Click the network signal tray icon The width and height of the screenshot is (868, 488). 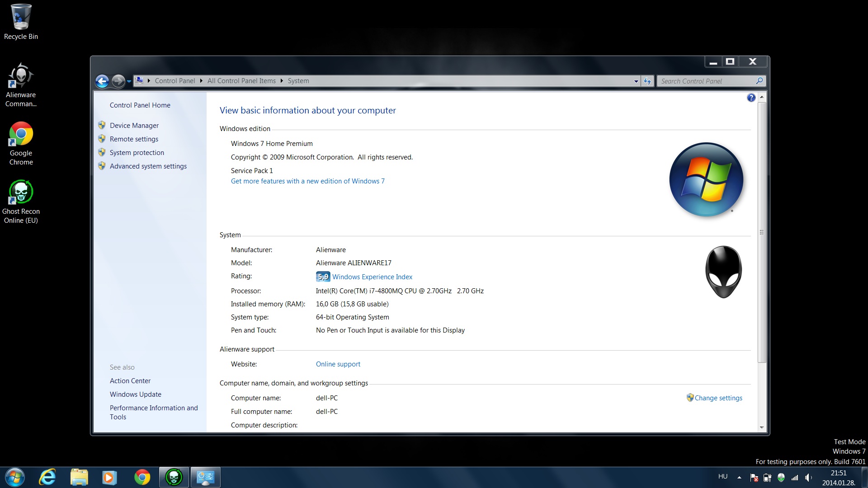tap(795, 478)
